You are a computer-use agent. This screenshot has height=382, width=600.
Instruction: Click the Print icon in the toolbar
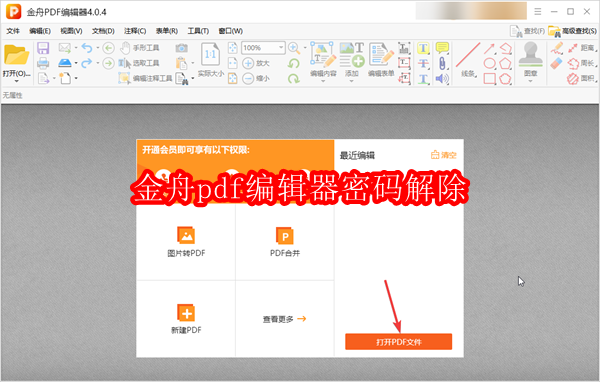point(43,63)
